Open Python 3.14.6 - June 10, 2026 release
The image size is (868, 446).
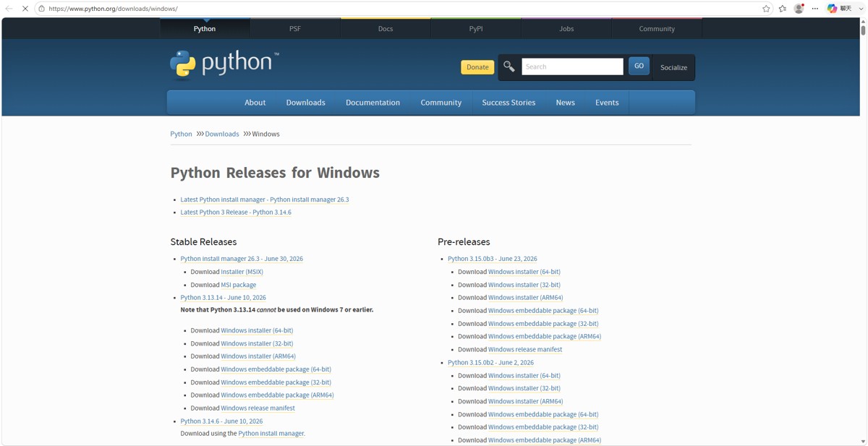click(221, 421)
